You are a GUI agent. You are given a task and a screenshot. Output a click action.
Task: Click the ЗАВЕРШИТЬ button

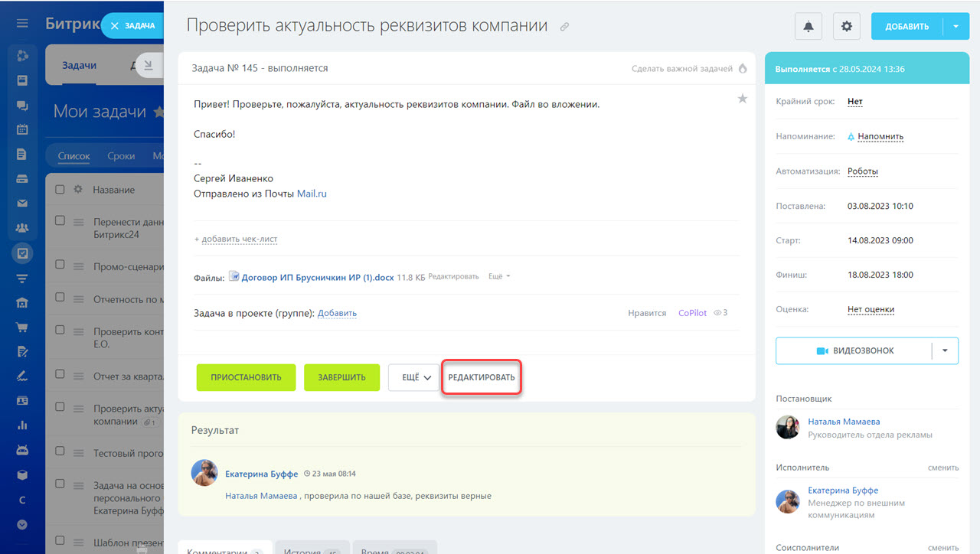point(341,377)
